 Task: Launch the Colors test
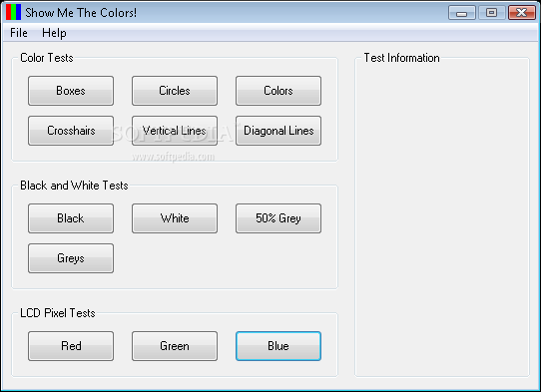pyautogui.click(x=278, y=91)
